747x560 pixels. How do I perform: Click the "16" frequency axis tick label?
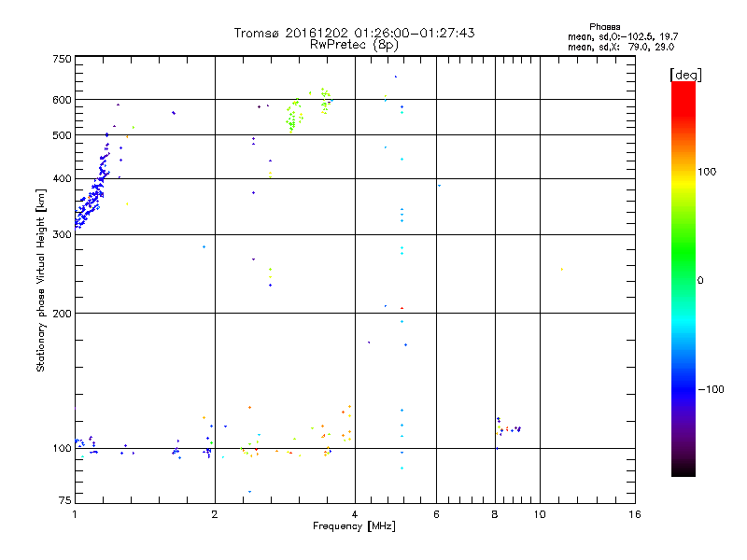coord(635,514)
